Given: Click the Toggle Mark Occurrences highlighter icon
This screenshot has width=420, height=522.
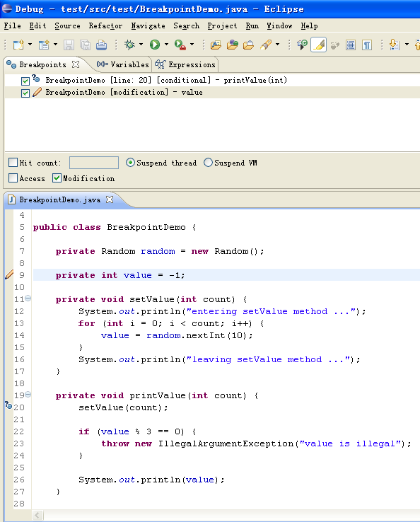Looking at the screenshot, I should 318,45.
